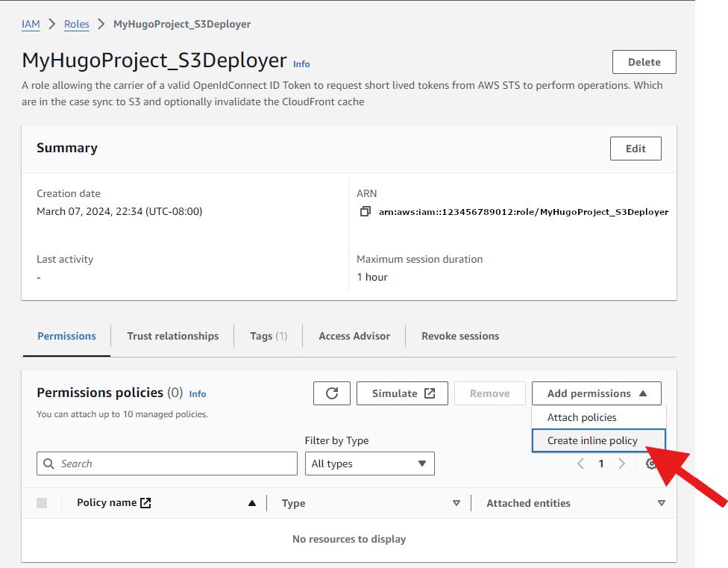728x568 pixels.
Task: Open the Filter by Type All types dropdown
Action: click(369, 464)
